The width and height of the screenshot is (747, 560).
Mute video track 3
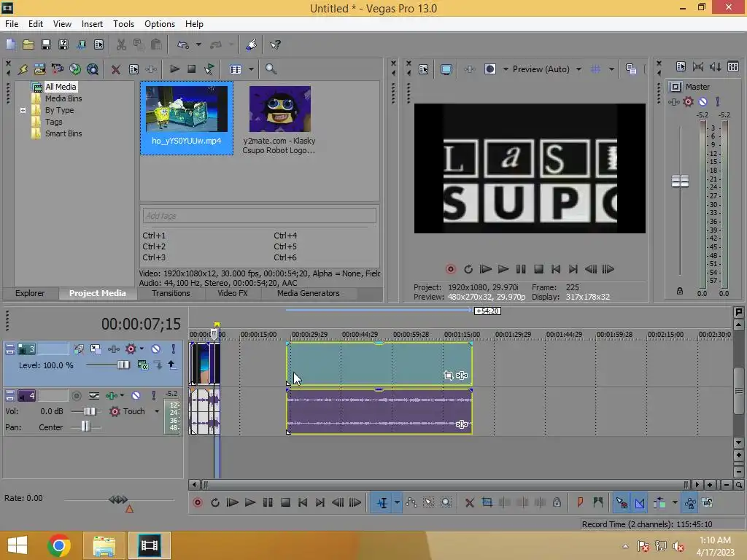(x=156, y=349)
